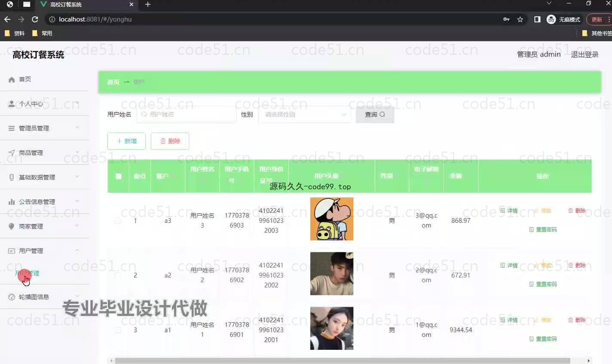Image resolution: width=612 pixels, height=364 pixels.
Task: Click the icon beside 轮播图信息
Action: (12, 297)
